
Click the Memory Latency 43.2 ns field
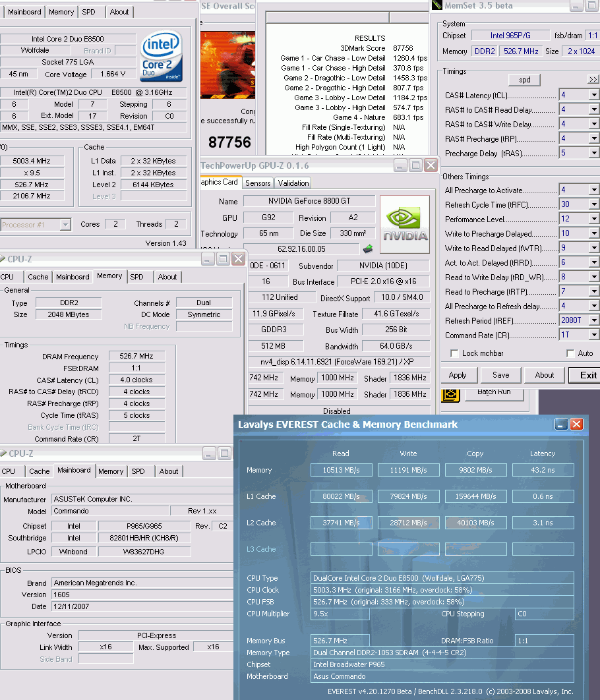click(x=543, y=470)
